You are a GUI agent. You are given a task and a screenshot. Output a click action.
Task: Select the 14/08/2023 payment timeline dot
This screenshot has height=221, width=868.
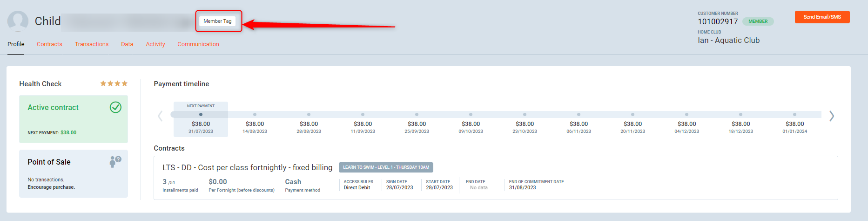point(255,115)
